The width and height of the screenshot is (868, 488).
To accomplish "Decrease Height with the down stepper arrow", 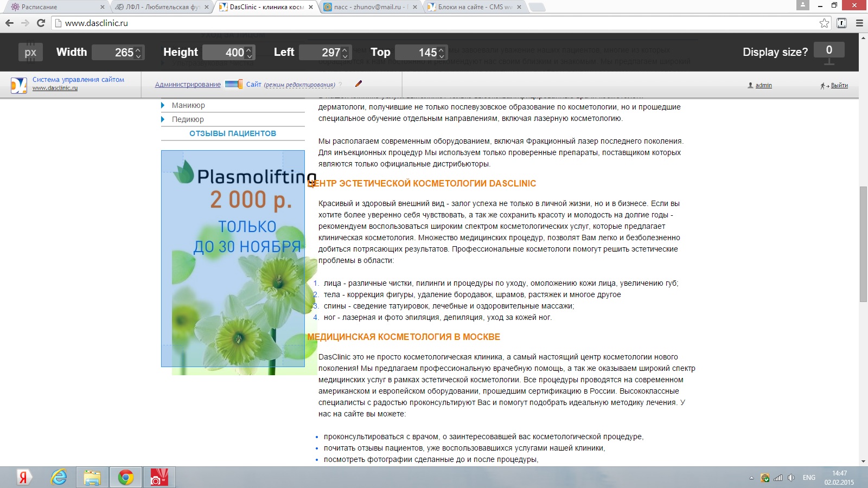I will (x=249, y=56).
